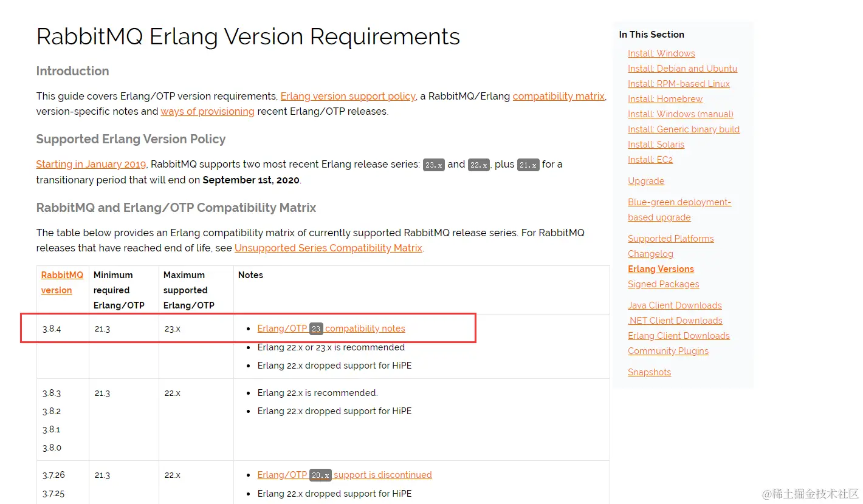Click the 3.8.1 version entry
863x504 pixels.
tap(52, 429)
